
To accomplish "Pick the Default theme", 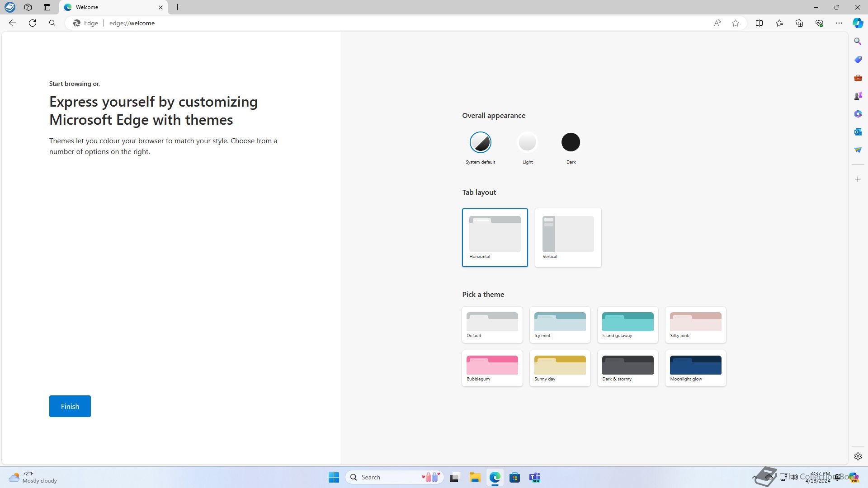I will (x=492, y=325).
